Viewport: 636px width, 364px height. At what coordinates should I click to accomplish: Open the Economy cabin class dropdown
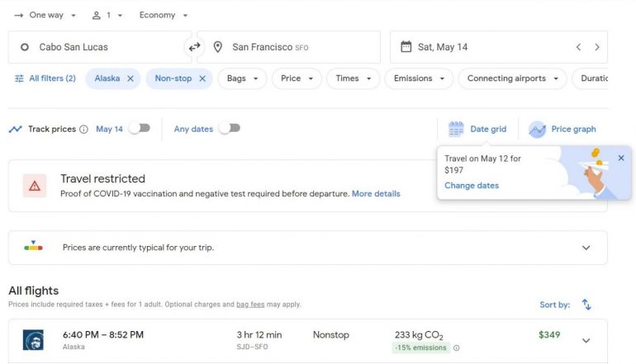pos(164,15)
